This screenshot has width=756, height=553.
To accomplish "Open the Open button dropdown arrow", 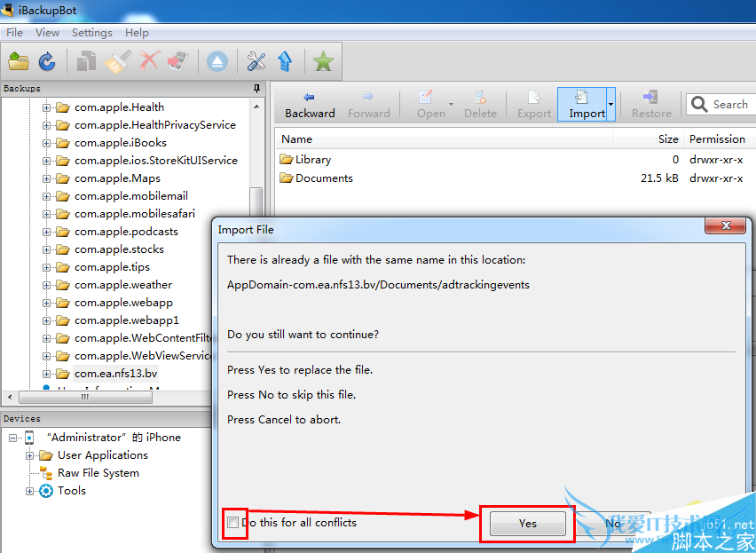I will point(452,104).
